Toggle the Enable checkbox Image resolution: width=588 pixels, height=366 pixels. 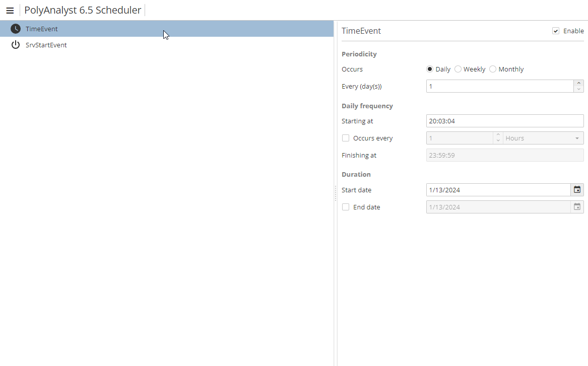click(556, 31)
